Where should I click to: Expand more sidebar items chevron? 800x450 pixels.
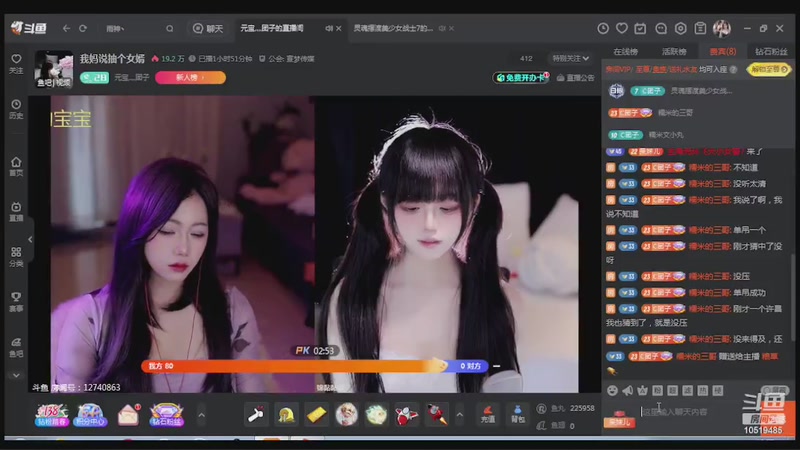(16, 376)
